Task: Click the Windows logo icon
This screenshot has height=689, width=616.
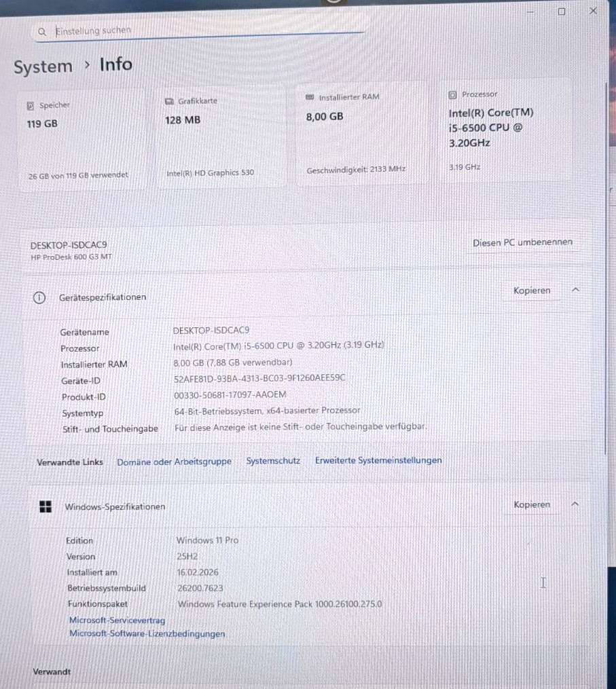Action: click(46, 506)
